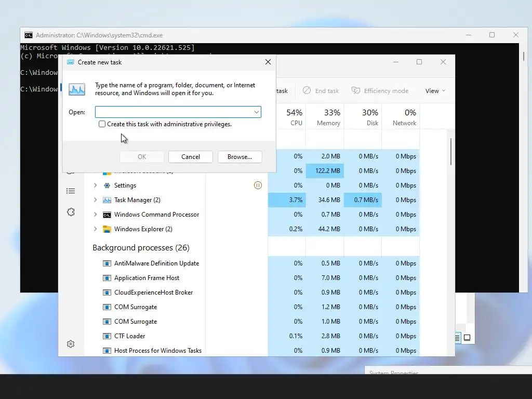Click the CloudExperienceHost Broker icon
Image resolution: width=532 pixels, height=399 pixels.
pyautogui.click(x=107, y=292)
